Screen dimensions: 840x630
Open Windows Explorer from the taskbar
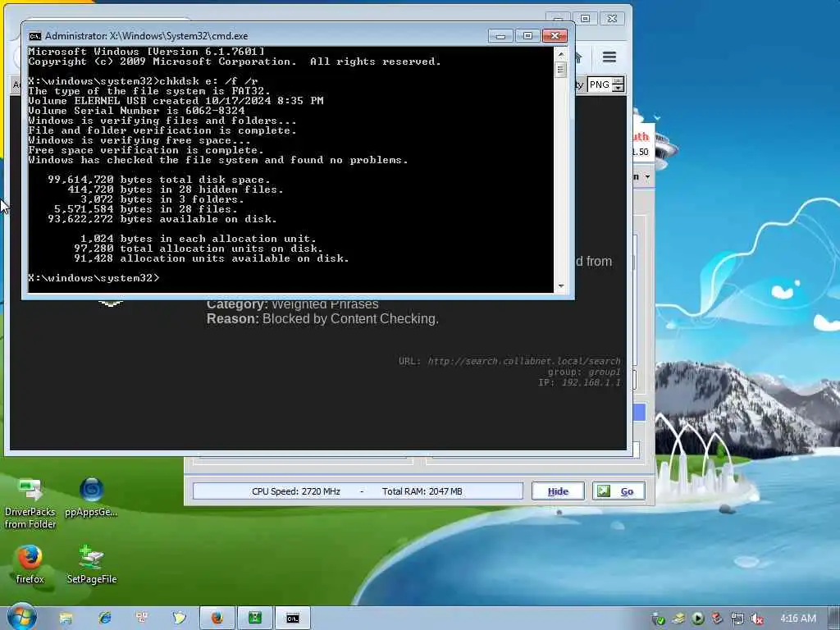[66, 619]
